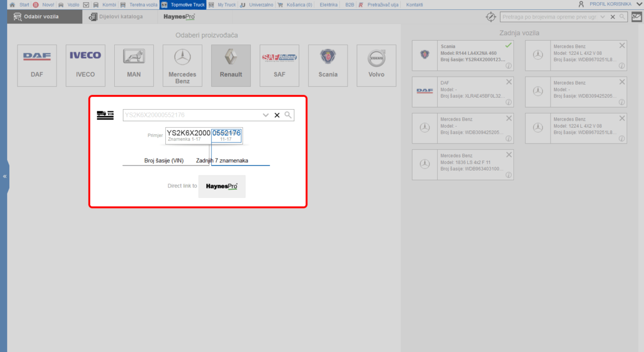
Task: Select Renault manufacturer tile
Action: point(231,66)
